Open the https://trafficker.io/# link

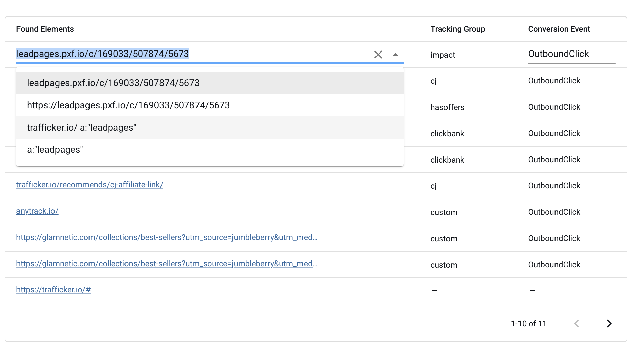coord(53,290)
